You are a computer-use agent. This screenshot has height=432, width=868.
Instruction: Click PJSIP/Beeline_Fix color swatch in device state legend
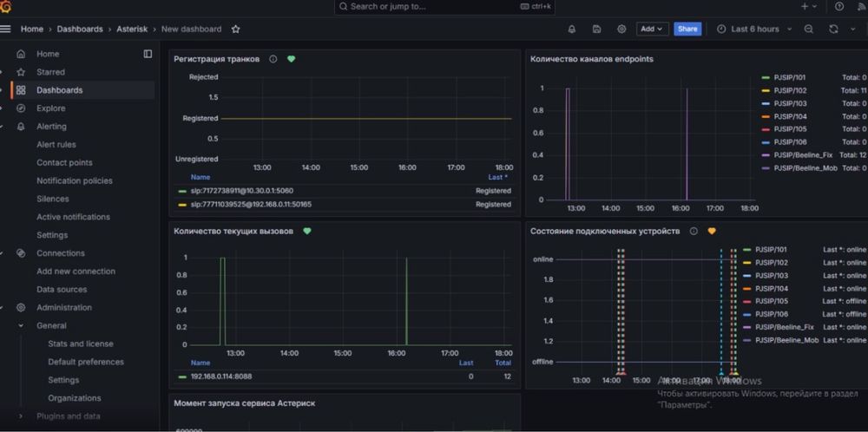tap(747, 327)
